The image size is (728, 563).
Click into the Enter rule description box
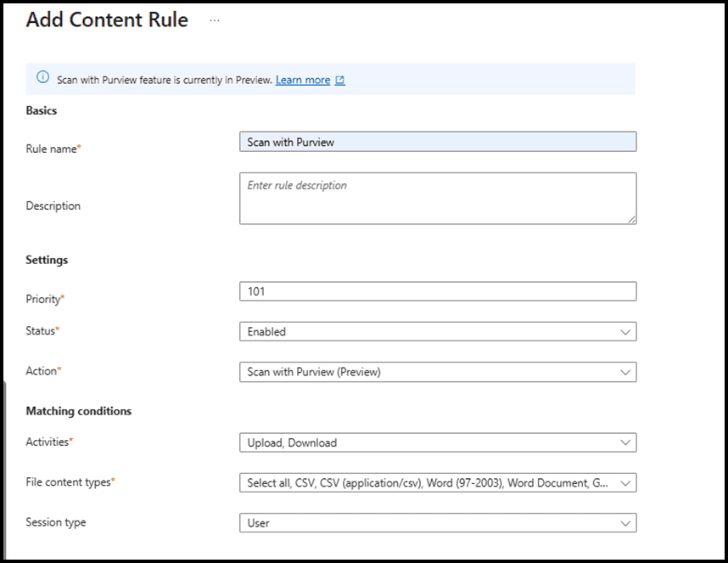(438, 199)
